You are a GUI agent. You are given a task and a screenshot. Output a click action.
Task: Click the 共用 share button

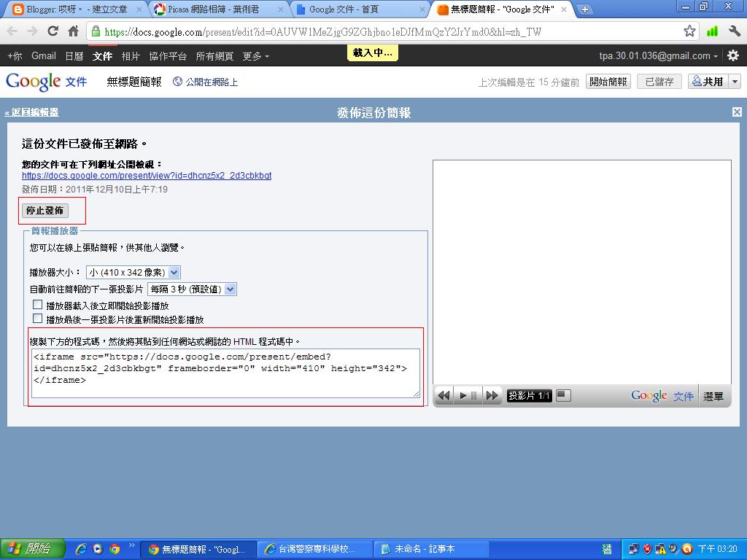pos(708,82)
